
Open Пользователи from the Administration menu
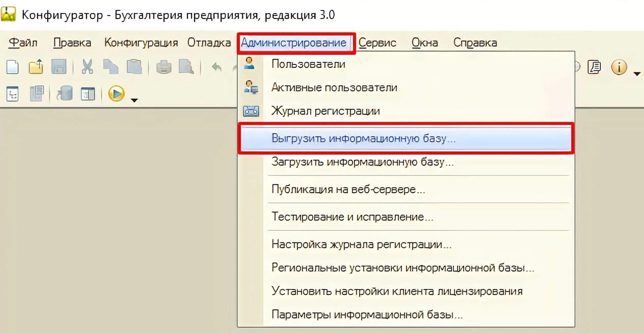(x=308, y=64)
